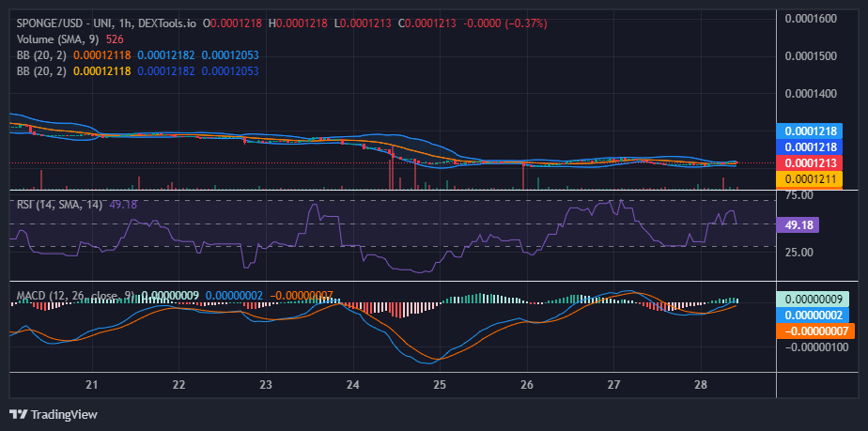This screenshot has height=431, width=868.
Task: Click the 75.00 RSI scale label
Action: (x=798, y=195)
